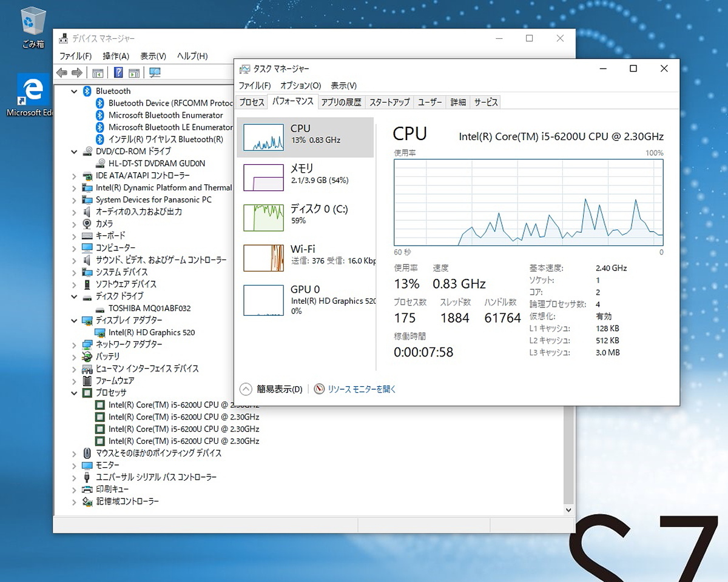Screen dimensions: 728x582
Task: Open 操作(A) menu in Device Manager
Action: [116, 56]
